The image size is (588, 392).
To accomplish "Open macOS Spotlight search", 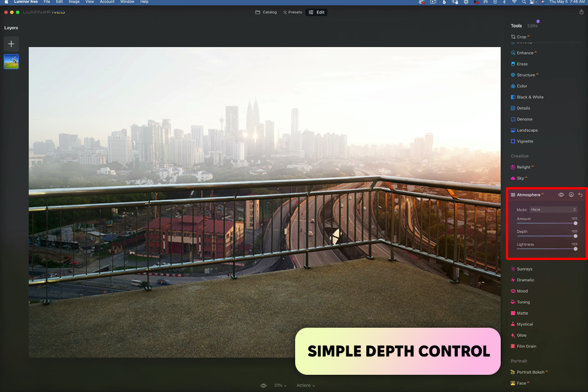I will pos(524,2).
